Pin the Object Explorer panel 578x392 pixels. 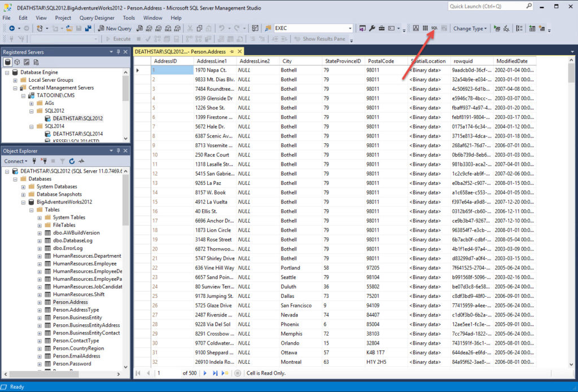(119, 151)
